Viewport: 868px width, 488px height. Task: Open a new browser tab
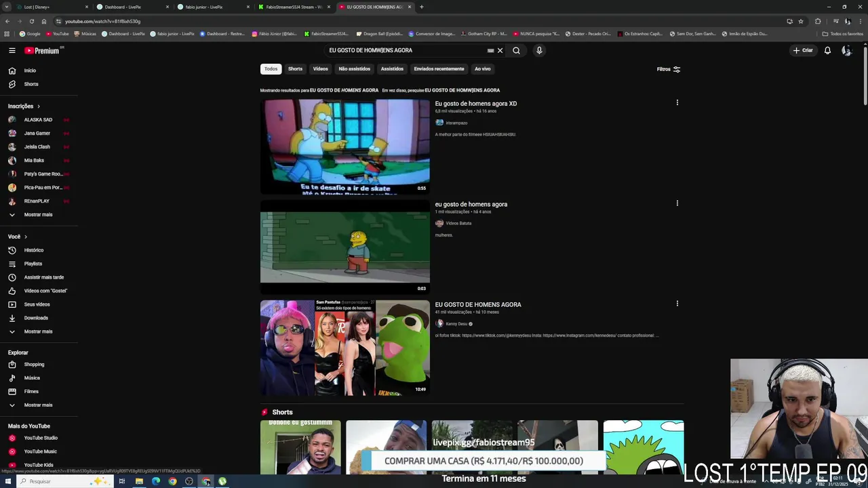click(x=421, y=7)
